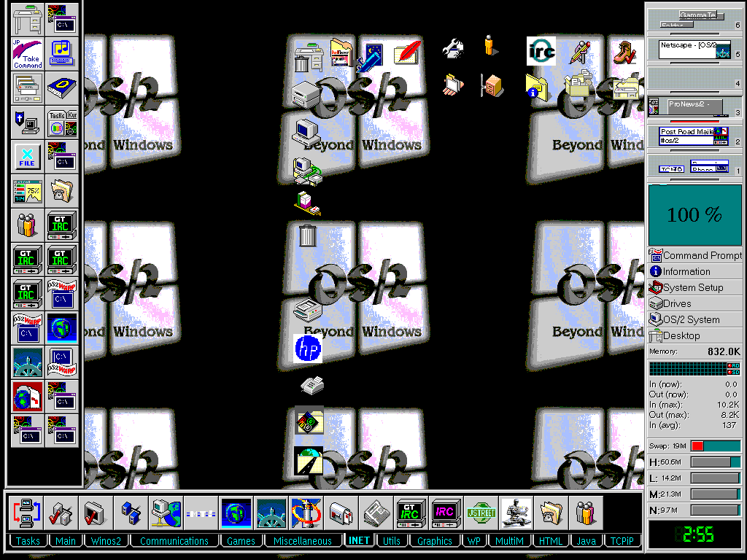The image size is (747, 560).
Task: Open the lighthouse with red ring icon
Action: 305,513
